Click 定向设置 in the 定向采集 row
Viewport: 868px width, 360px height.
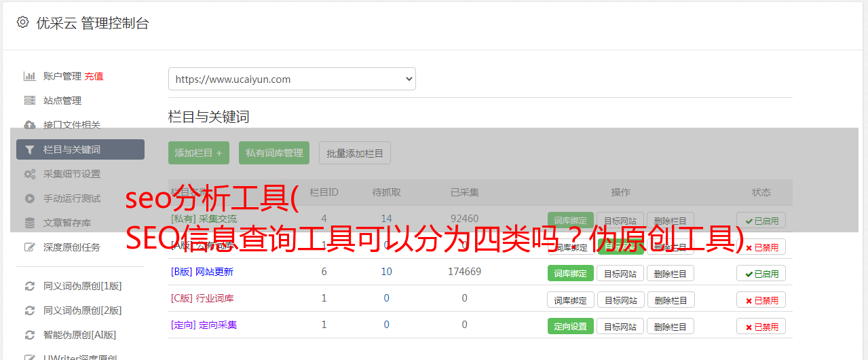571,326
